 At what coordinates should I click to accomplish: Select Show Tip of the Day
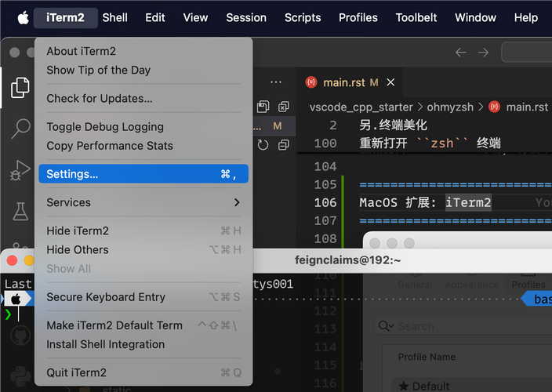(x=143, y=71)
